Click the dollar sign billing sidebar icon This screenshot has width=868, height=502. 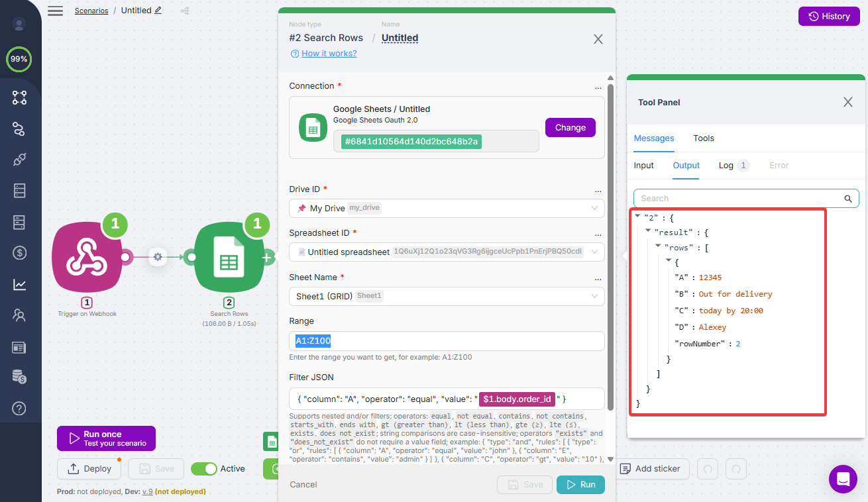click(19, 252)
